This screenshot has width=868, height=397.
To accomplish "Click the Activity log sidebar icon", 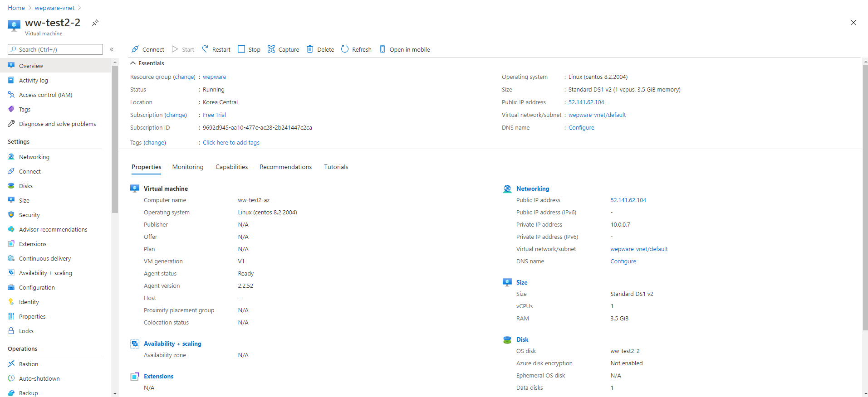I will pyautogui.click(x=11, y=80).
